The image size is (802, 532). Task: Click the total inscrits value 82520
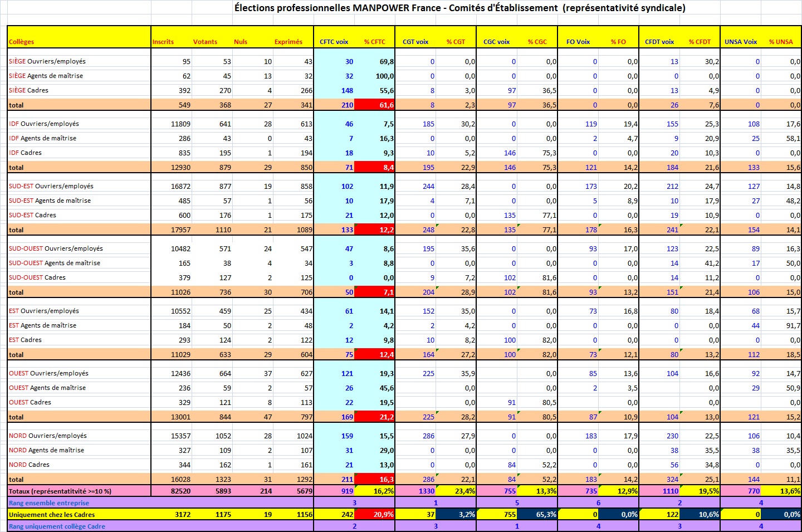(x=180, y=491)
